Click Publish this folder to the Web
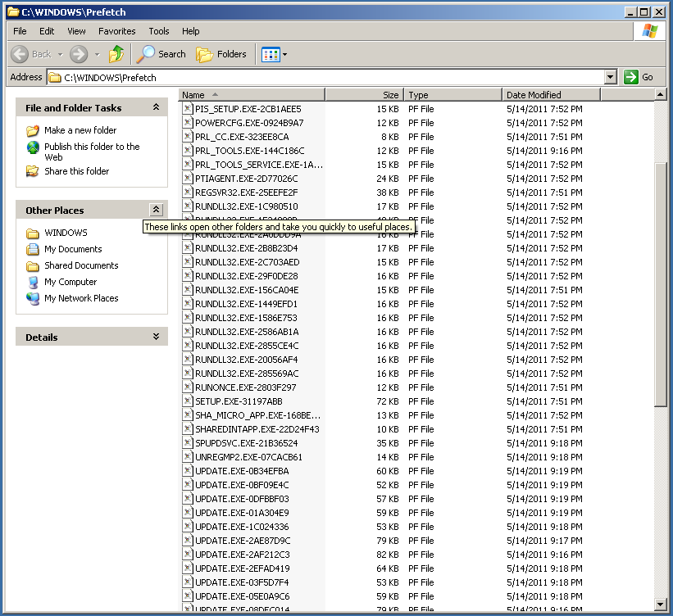 [x=92, y=152]
